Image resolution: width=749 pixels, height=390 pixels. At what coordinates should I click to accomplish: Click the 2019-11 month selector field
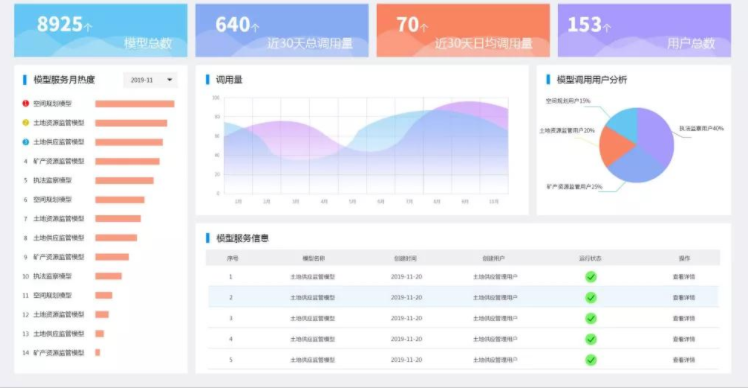click(x=150, y=80)
